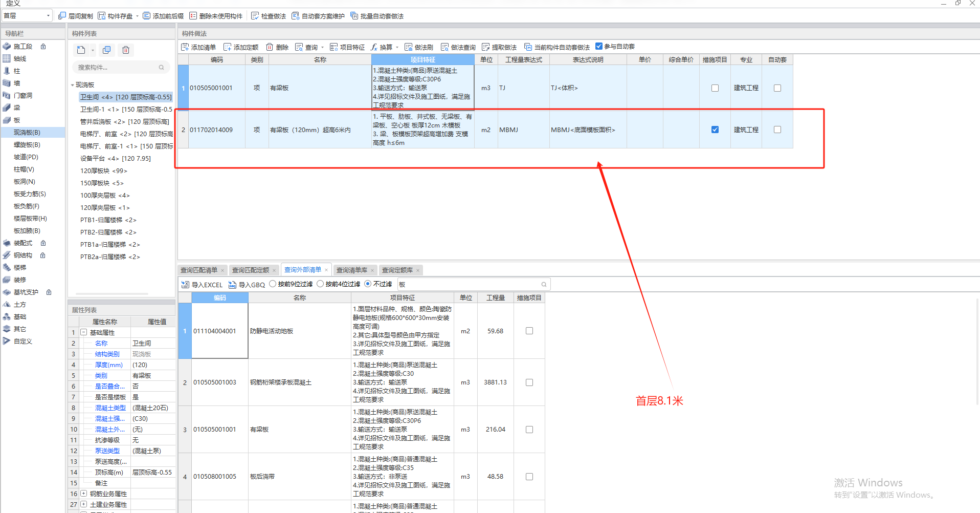Click 删除 in 构件做法 toolbar
Image resolution: width=980 pixels, height=513 pixels.
click(x=277, y=47)
